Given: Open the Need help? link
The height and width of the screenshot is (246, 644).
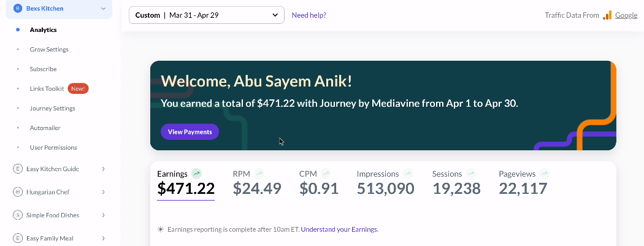Looking at the screenshot, I should pos(309,15).
